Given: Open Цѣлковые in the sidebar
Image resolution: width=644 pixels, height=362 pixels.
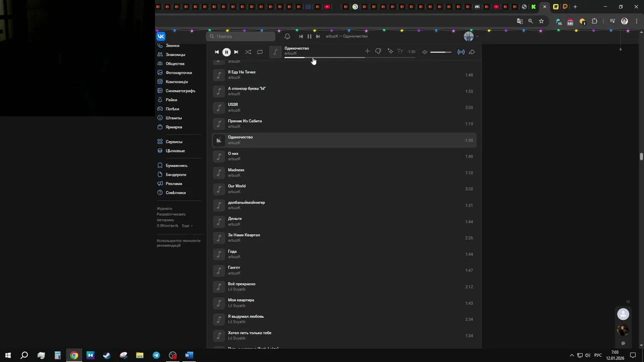Looking at the screenshot, I should (175, 151).
